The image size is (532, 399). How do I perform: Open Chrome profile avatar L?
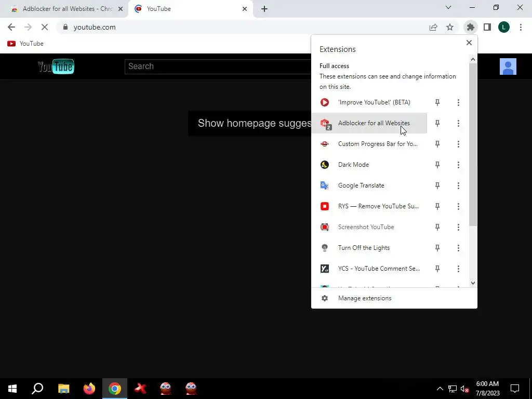point(504,27)
